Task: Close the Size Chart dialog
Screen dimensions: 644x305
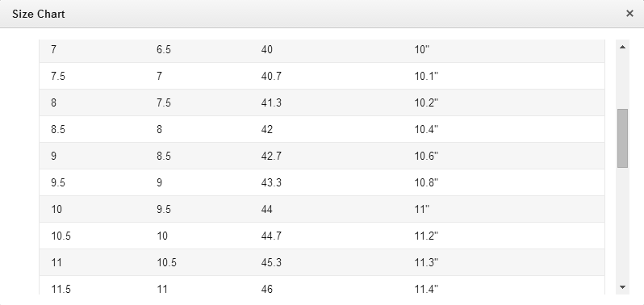Action: (629, 14)
